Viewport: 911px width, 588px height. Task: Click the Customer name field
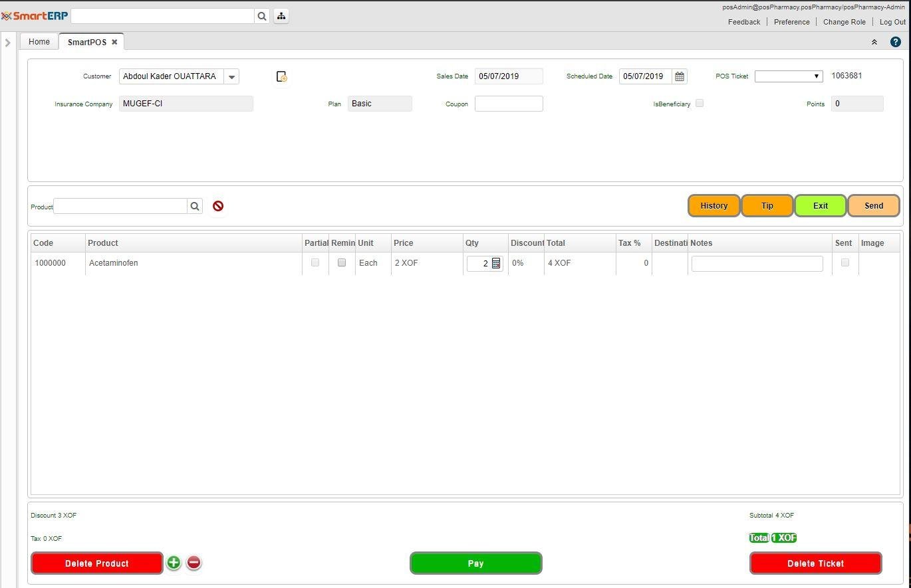click(172, 76)
